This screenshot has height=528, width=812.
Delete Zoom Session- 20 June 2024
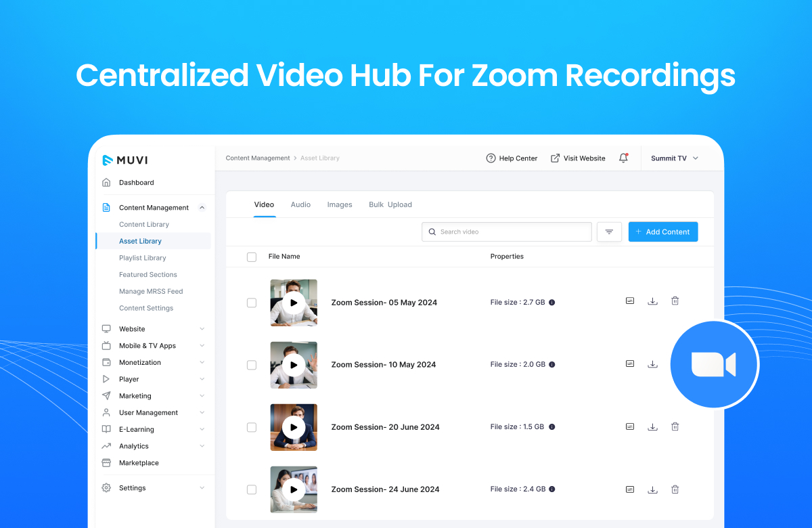675,426
